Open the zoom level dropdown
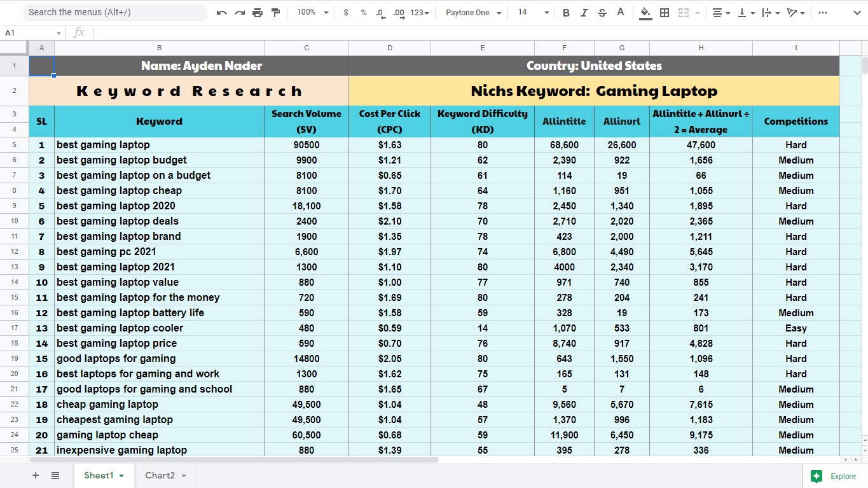The image size is (868, 488). click(313, 13)
